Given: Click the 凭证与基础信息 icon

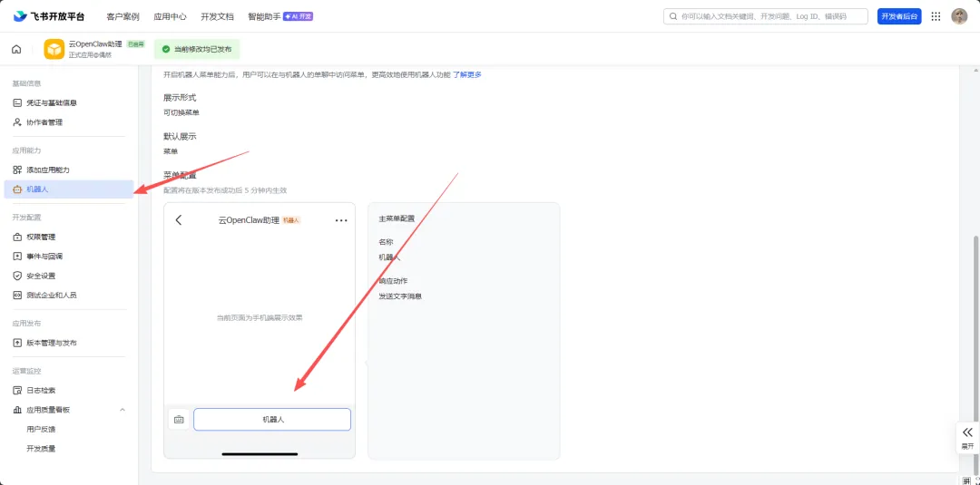Looking at the screenshot, I should (17, 103).
